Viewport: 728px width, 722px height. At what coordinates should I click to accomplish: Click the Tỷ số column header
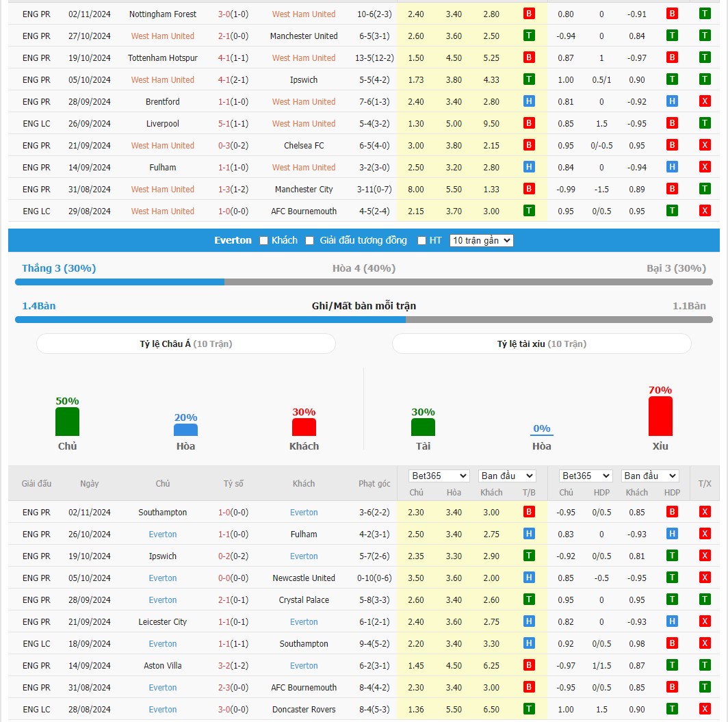pyautogui.click(x=233, y=483)
